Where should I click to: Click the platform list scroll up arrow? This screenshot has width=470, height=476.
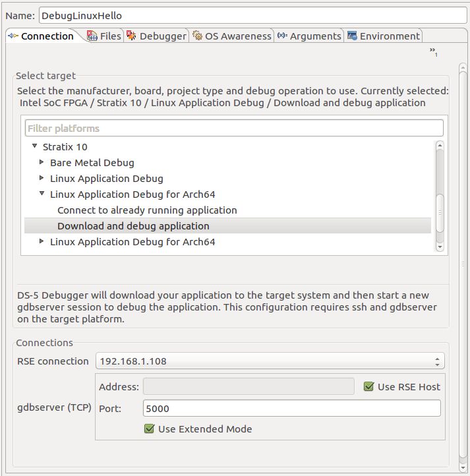440,145
